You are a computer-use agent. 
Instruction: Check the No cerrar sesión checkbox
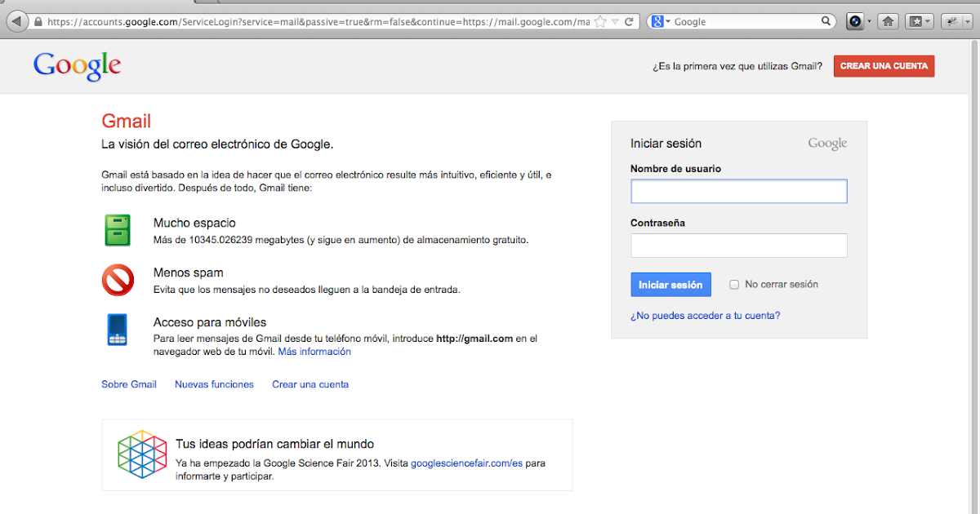click(733, 285)
